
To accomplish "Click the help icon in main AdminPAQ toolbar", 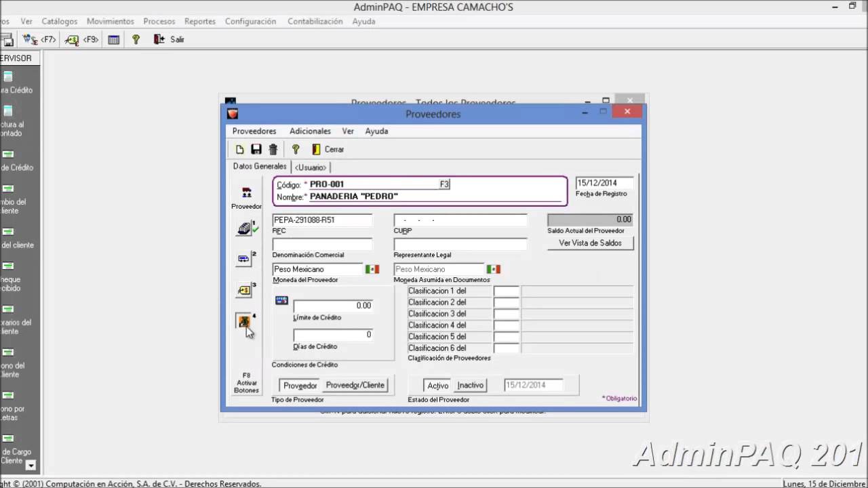I will pos(136,39).
